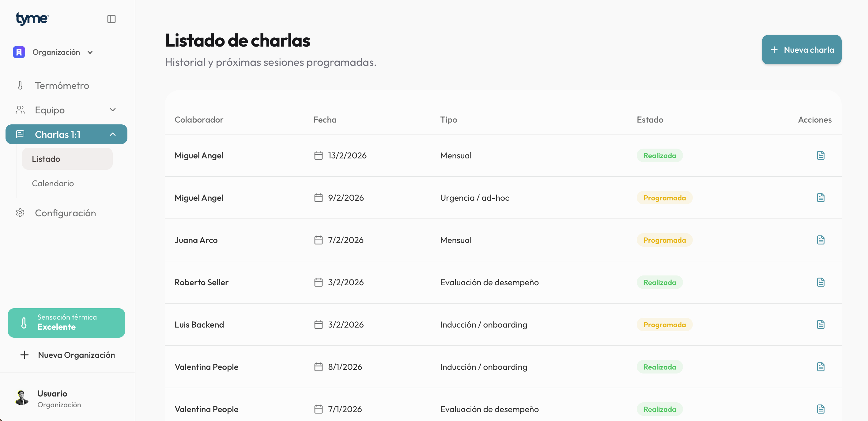This screenshot has height=421, width=868.
Task: Click the Programada status pill for Miguel Angel
Action: (664, 198)
